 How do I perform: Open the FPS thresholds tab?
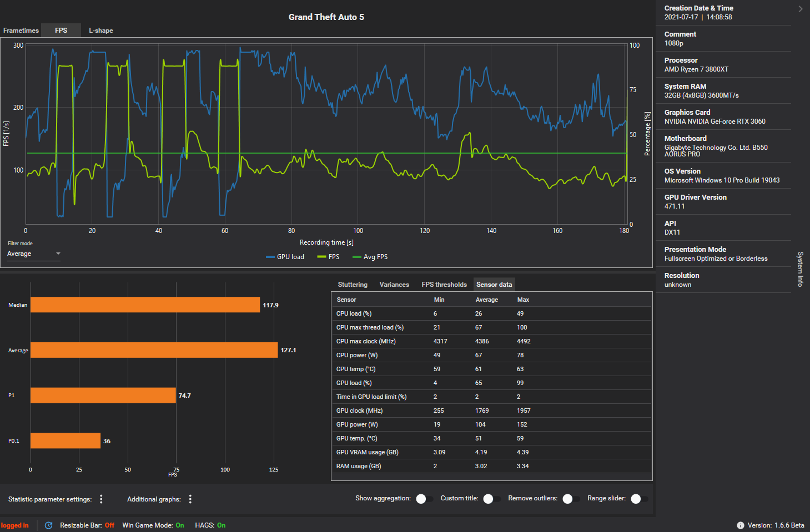pos(444,285)
